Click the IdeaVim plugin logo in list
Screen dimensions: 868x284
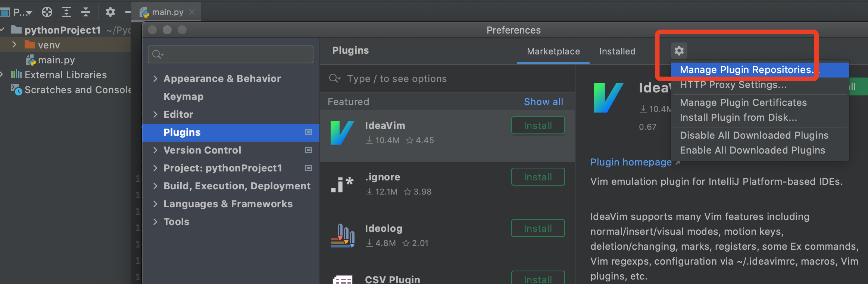[x=342, y=132]
